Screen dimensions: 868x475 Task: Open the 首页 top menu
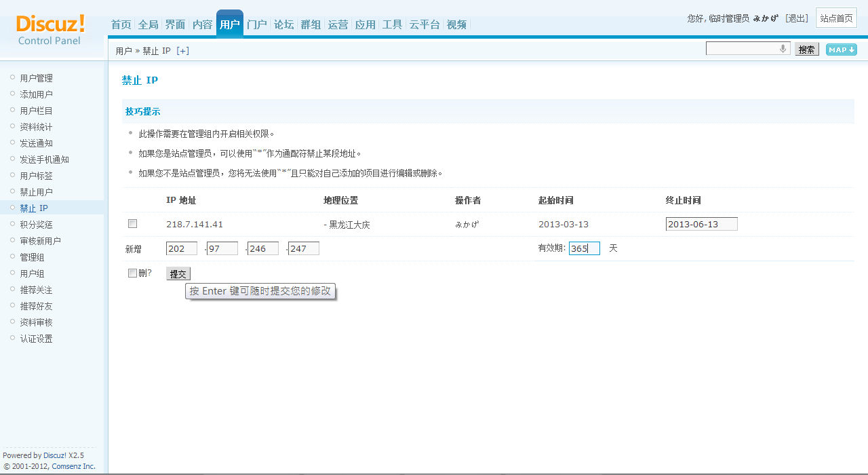tap(121, 24)
